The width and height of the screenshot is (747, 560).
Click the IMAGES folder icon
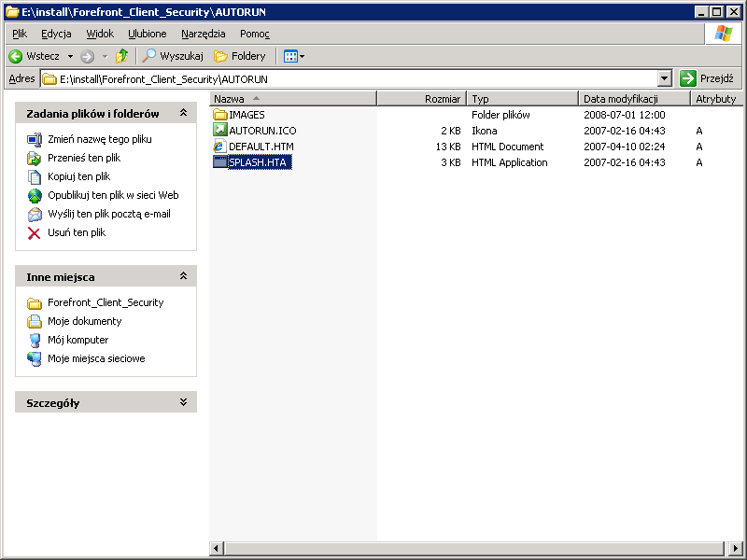[220, 115]
